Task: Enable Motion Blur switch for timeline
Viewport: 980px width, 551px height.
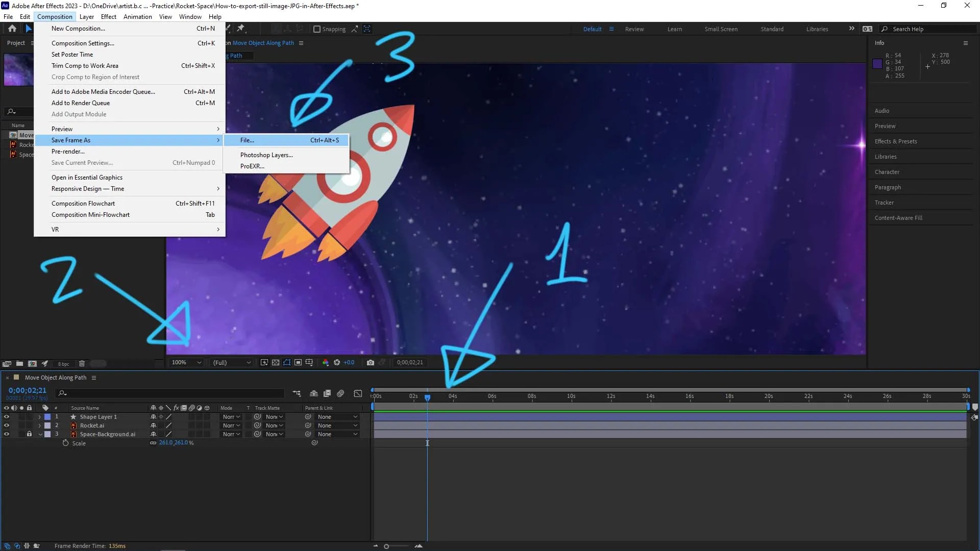Action: pyautogui.click(x=340, y=393)
